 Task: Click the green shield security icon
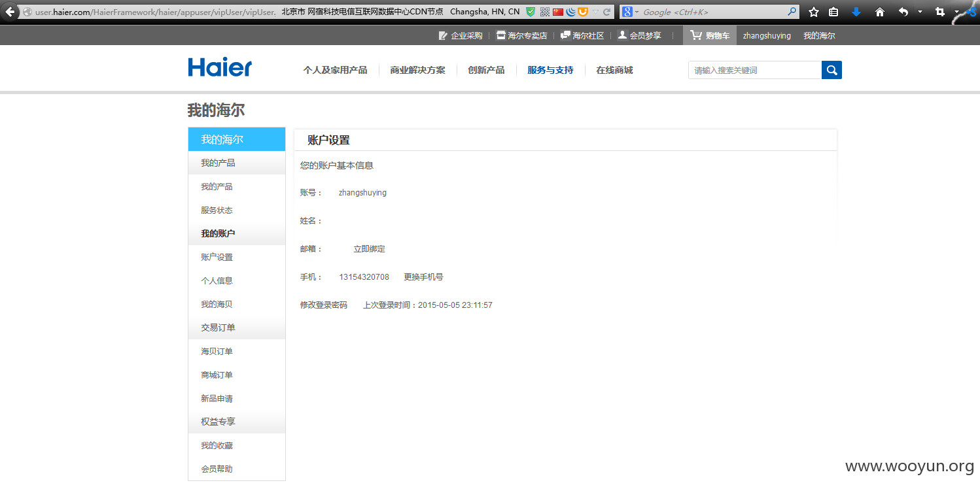531,12
